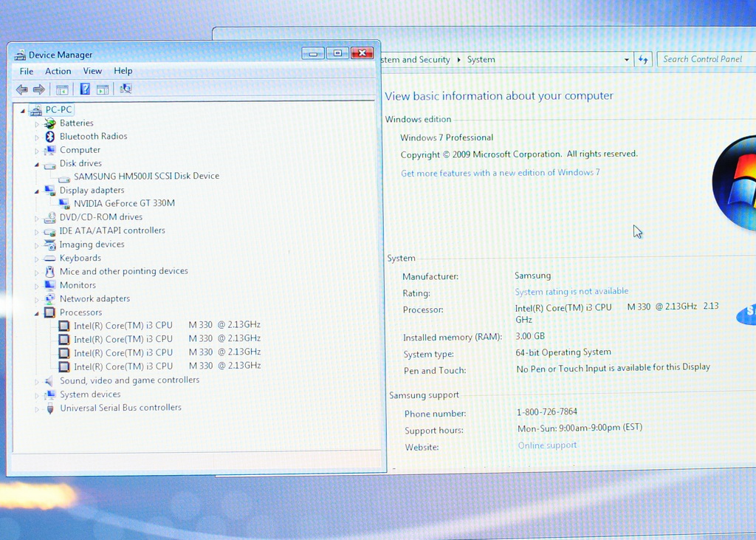The image size is (756, 540).
Task: Click 'Mon-Sun: 9:00am-9:00pm (EST)' support hours
Action: [580, 428]
